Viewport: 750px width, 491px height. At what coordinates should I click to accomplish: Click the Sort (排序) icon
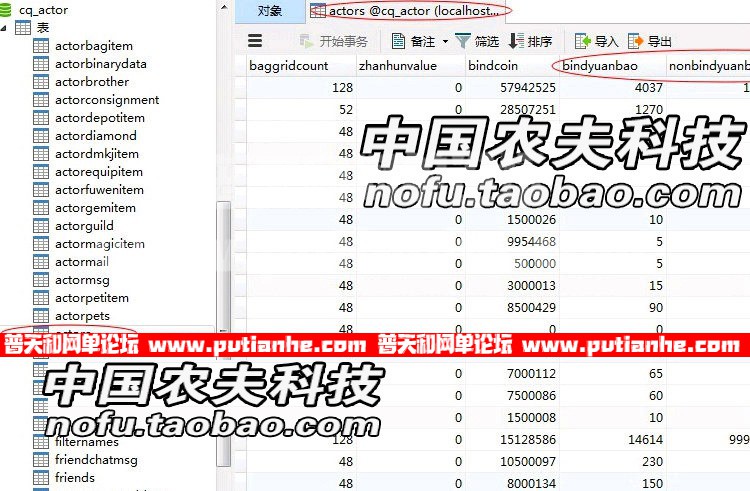coord(516,41)
